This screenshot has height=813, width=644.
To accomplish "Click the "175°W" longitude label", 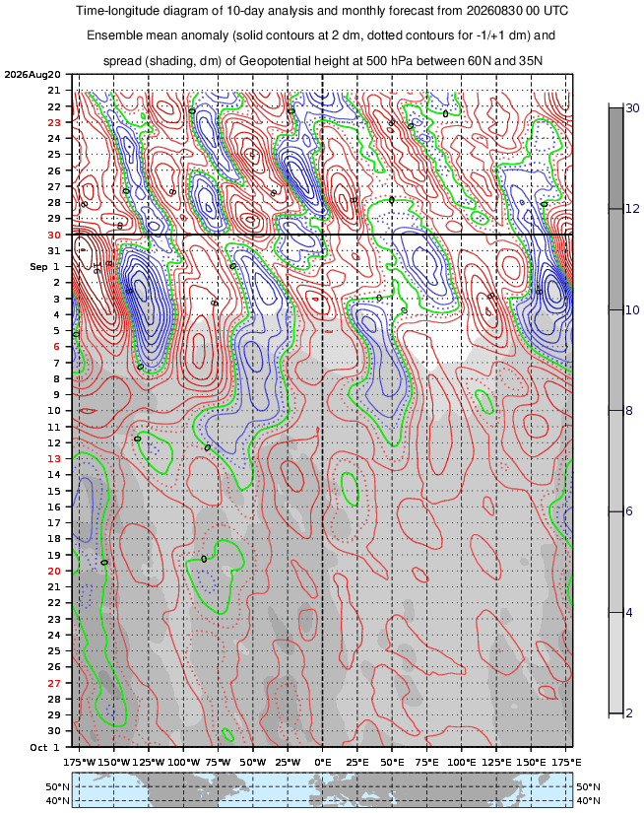I will point(80,762).
